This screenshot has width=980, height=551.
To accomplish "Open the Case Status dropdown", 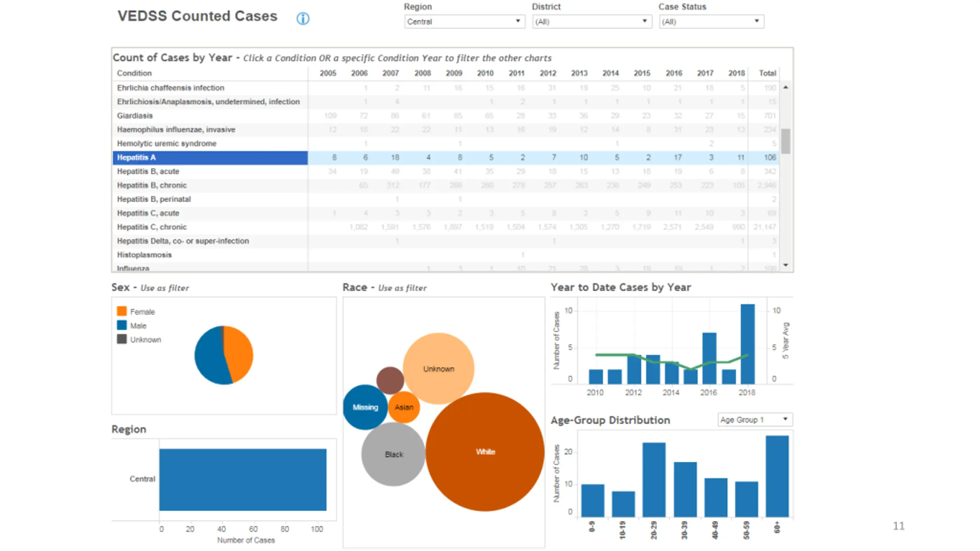I will 711,21.
